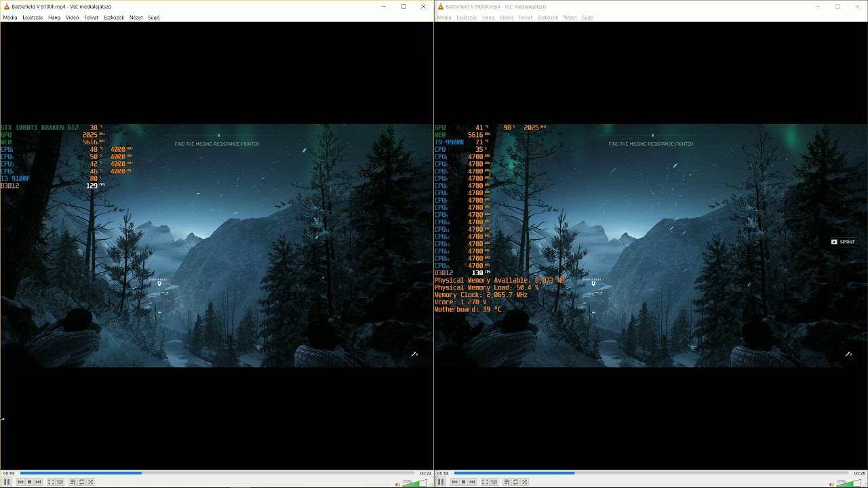Click elapsed time 00:06 in 9100F window

(x=9, y=473)
